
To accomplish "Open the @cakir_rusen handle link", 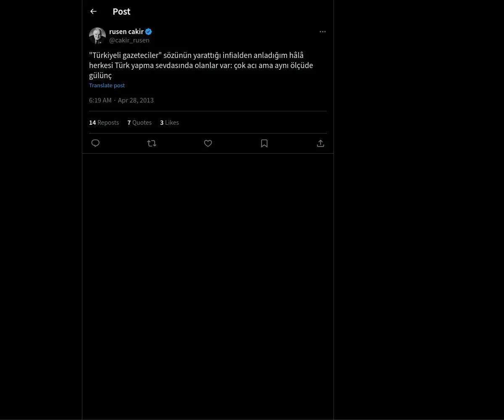I will 129,40.
